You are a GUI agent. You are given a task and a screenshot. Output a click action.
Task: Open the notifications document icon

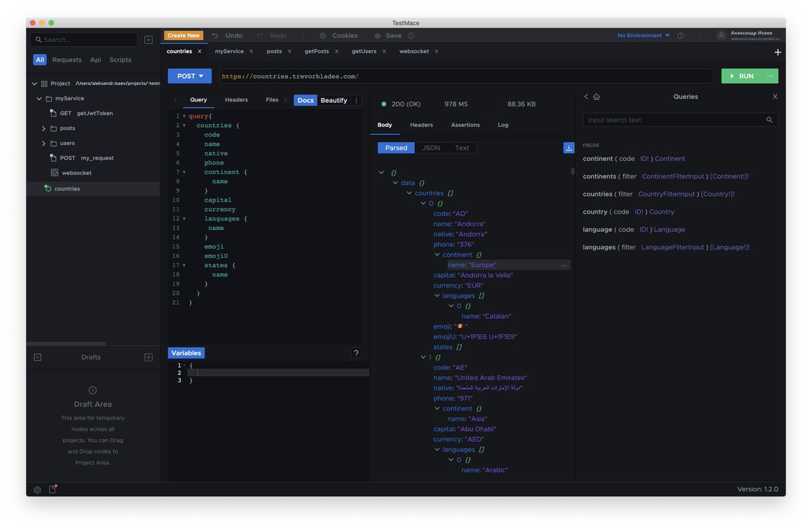click(x=52, y=489)
